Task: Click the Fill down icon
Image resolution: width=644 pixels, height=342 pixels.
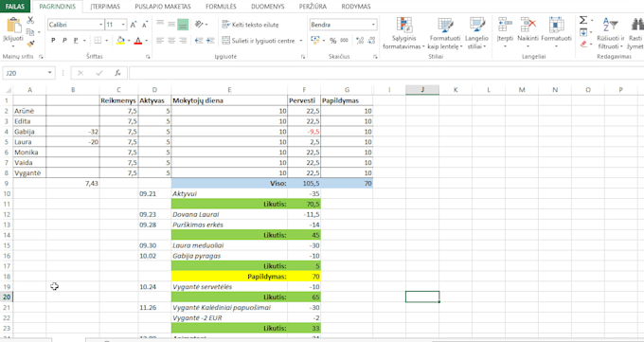Action: coord(583,32)
